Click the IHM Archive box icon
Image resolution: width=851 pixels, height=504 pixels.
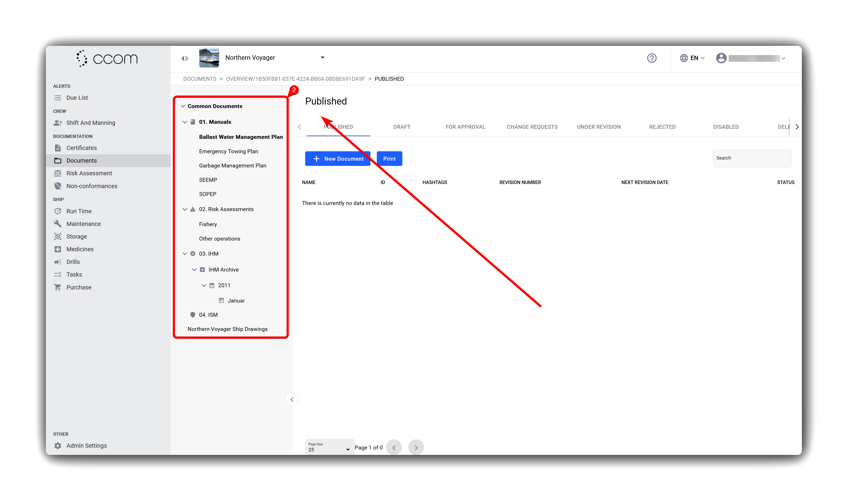tap(202, 270)
